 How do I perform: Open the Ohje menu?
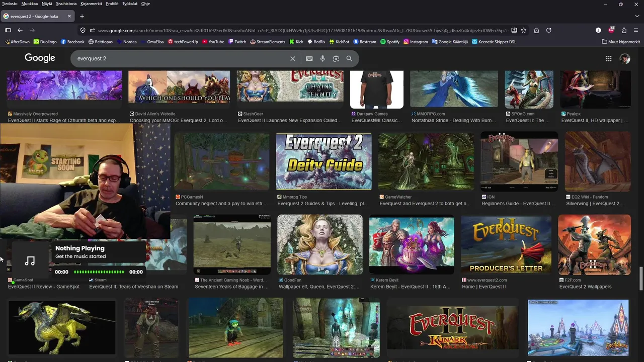click(145, 4)
